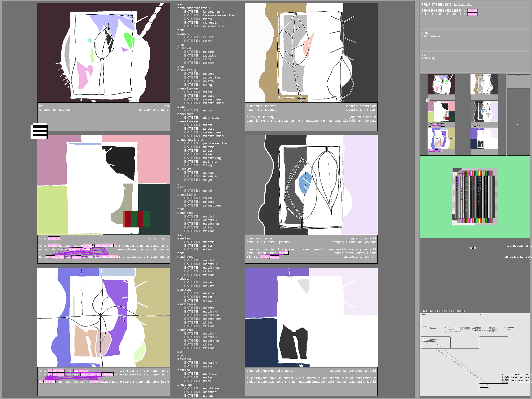532x399 pixels.
Task: Open purple and navy thumbnail in sidebar
Action: pyautogui.click(x=484, y=139)
